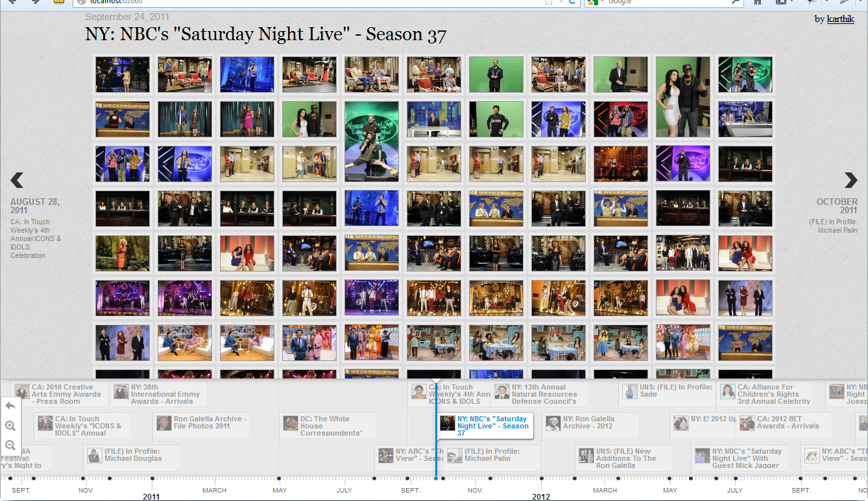
Task: Click highlighted Saturday Night Live - Season 37 flag
Action: [485, 426]
